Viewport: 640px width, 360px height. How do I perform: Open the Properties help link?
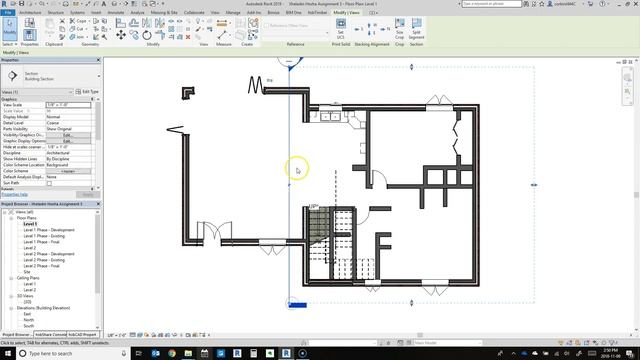pyautogui.click(x=15, y=194)
